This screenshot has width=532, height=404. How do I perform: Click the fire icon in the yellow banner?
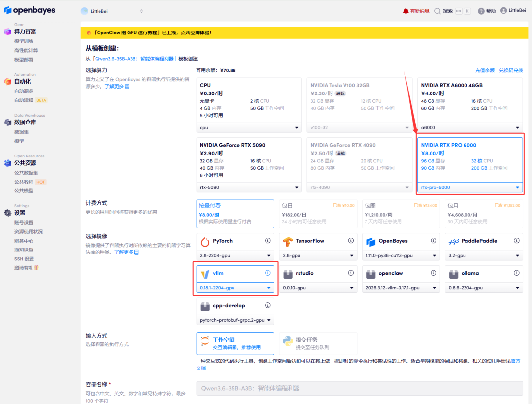coord(89,33)
